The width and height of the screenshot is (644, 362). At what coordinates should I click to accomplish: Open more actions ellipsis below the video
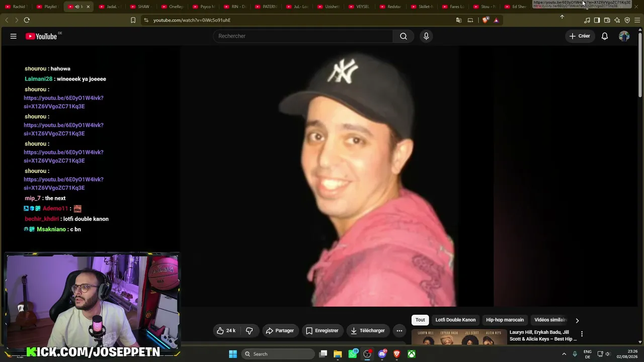[399, 331]
